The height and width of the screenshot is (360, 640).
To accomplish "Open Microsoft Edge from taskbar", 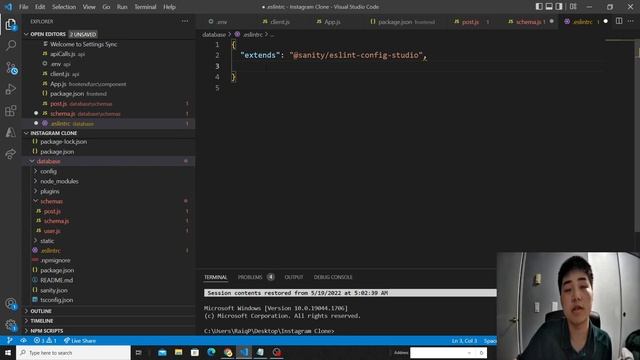I will coord(211,353).
